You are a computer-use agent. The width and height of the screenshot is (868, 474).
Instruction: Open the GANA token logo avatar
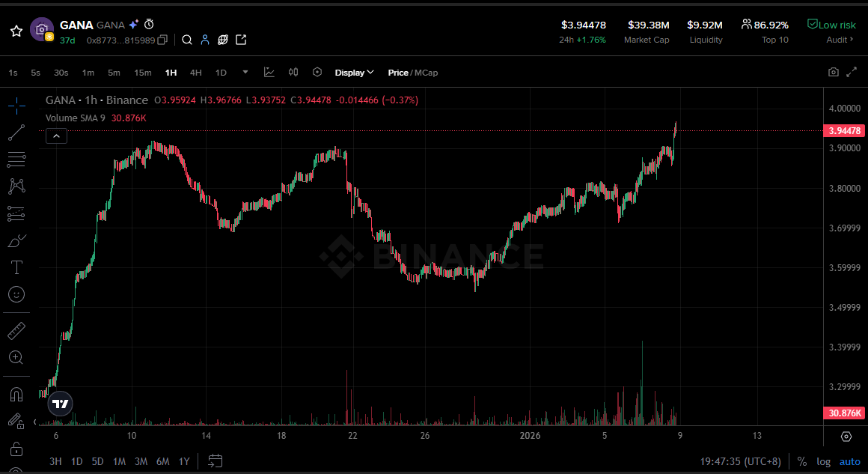tap(41, 30)
